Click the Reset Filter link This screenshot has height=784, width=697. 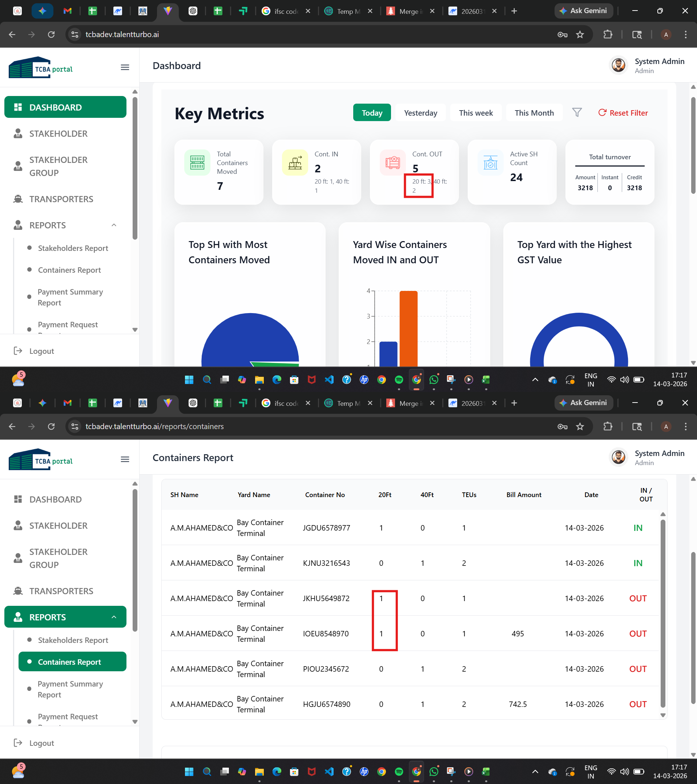623,112
